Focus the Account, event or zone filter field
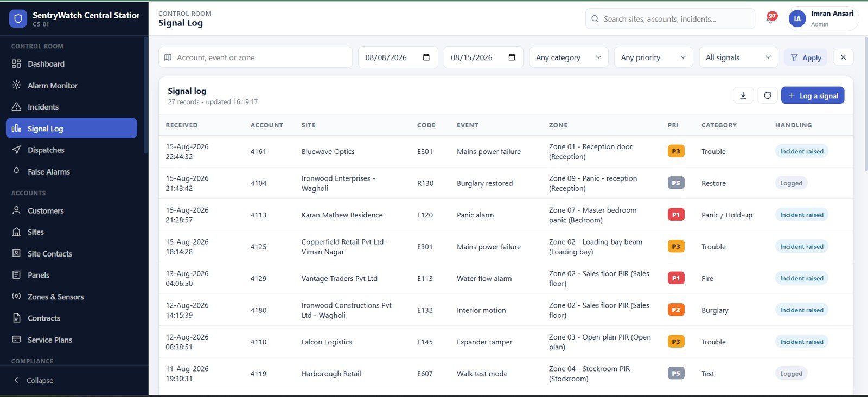 (x=256, y=57)
